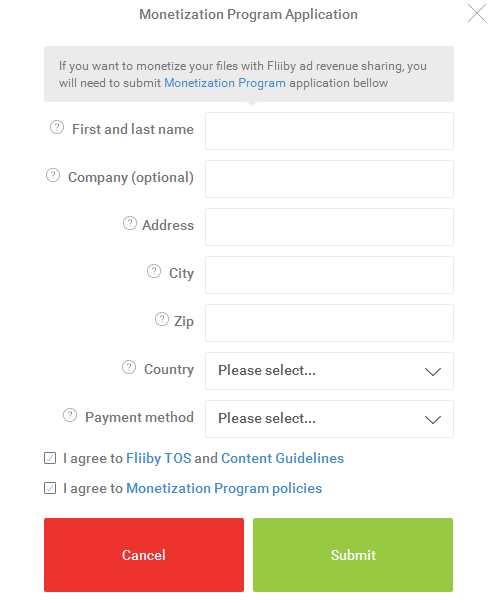The image size is (496, 603).
Task: Close the Monetization Program Application dialog
Action: coord(477,13)
